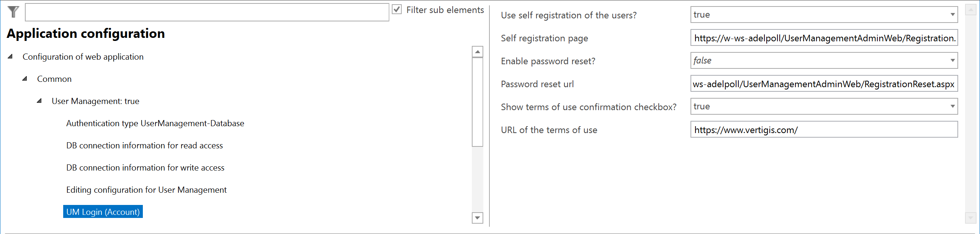Select the "UM Login (Account)" entry
Viewport: 980px width, 234px height.
(103, 211)
